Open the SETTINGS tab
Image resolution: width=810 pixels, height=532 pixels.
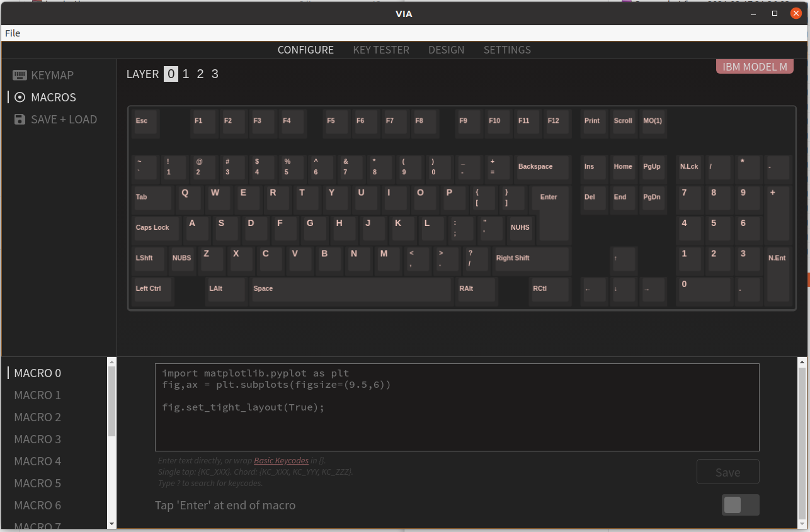[x=507, y=50]
